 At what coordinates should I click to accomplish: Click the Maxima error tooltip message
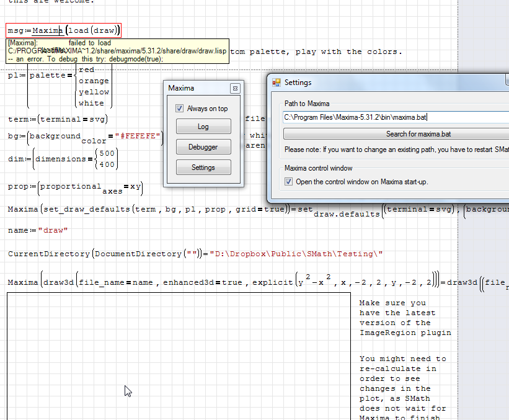click(87, 51)
